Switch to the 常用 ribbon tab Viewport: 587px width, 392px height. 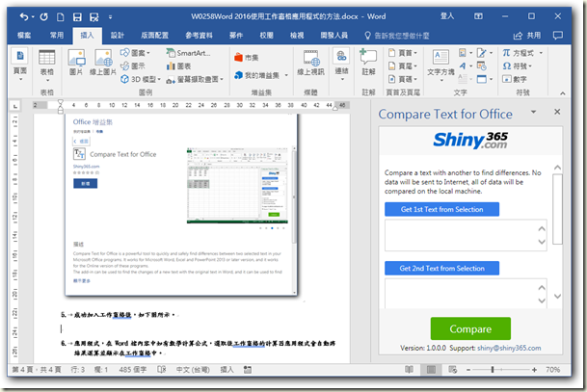coord(57,36)
